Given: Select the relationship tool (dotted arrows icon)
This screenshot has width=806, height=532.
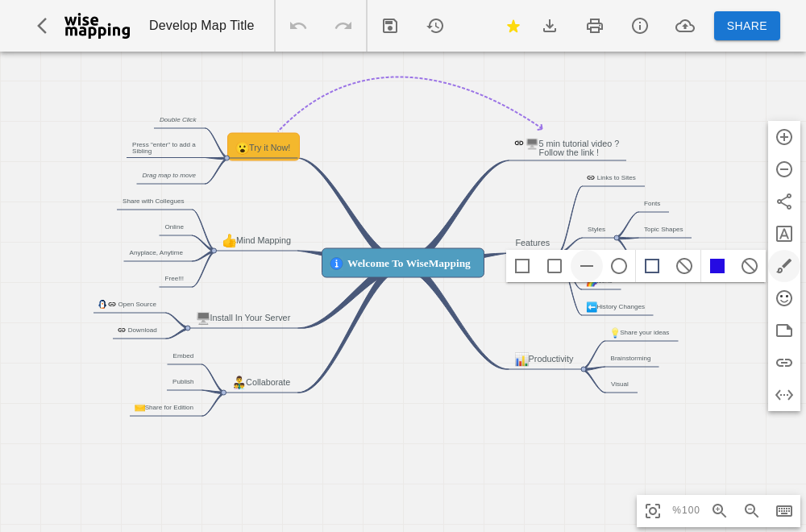Looking at the screenshot, I should coord(784,395).
